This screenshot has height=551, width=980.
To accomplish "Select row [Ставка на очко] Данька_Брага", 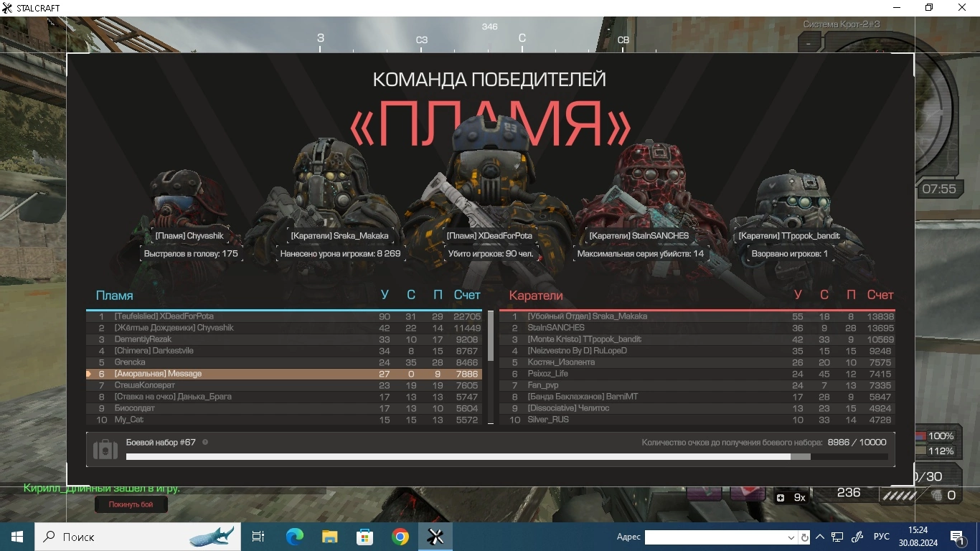I will [x=284, y=397].
